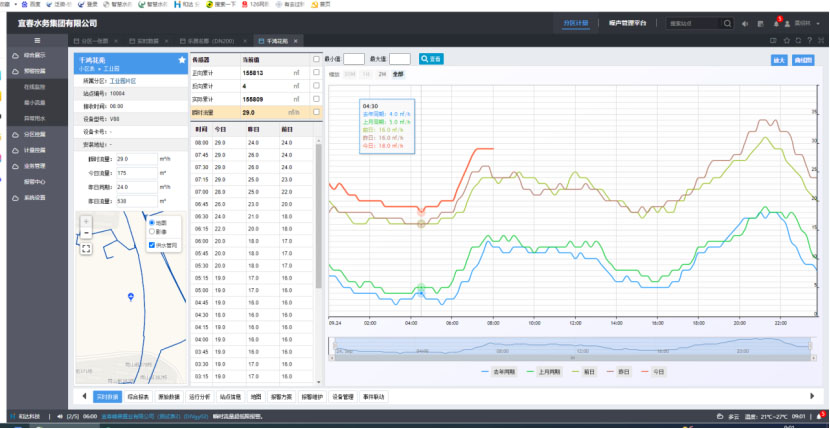The width and height of the screenshot is (830, 429).
Task: Click the fullscreen expand icon in tab bar
Action: (x=820, y=40)
